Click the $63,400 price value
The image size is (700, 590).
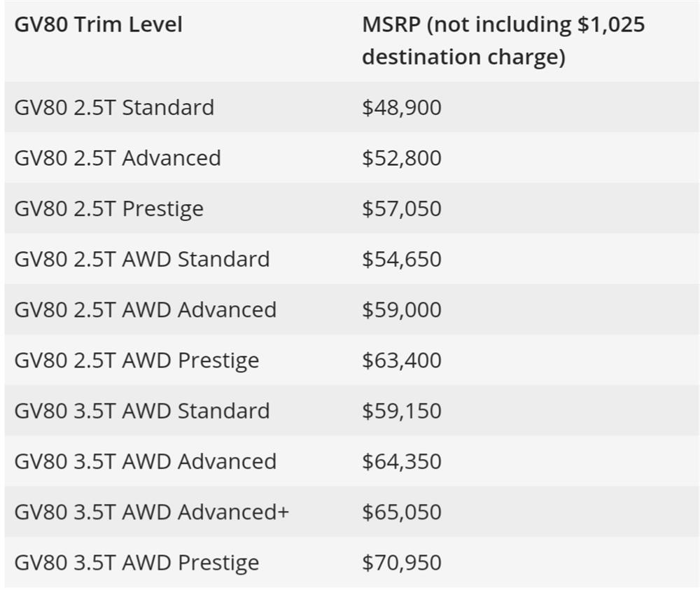(x=402, y=360)
